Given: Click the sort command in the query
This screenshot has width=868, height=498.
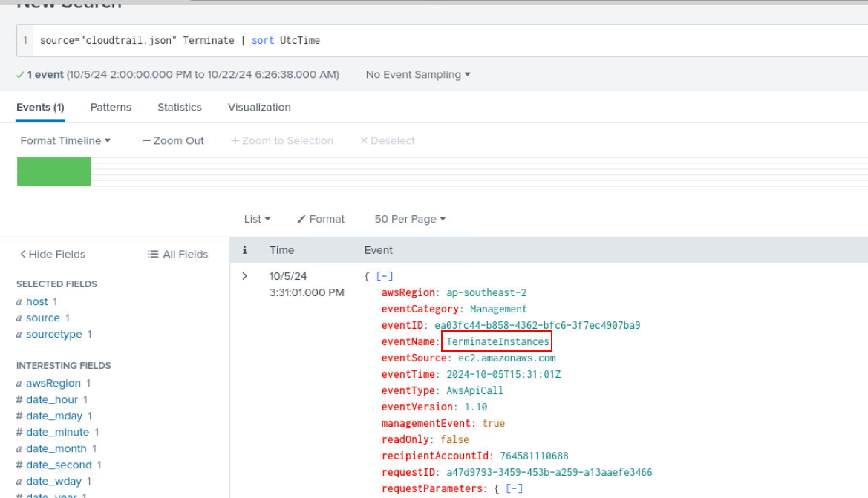Looking at the screenshot, I should pyautogui.click(x=263, y=40).
